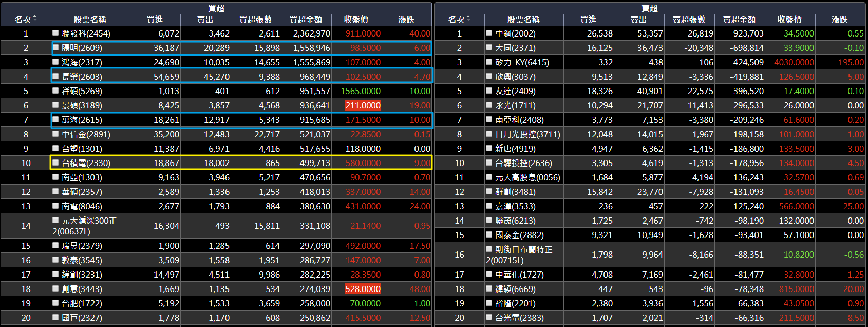Click buy-over amount 2,362,970
This screenshot has width=868, height=327.
pyautogui.click(x=312, y=33)
